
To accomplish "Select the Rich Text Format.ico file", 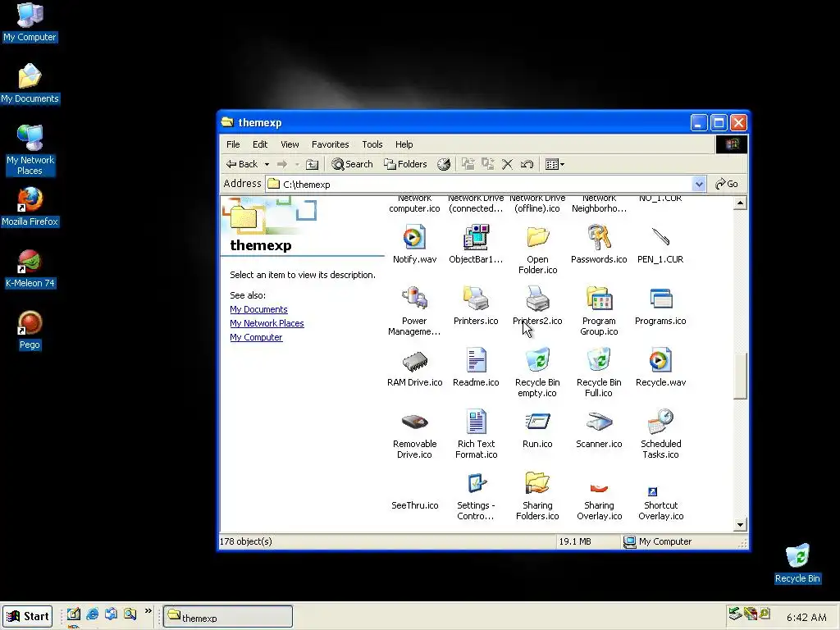I will 476,422.
